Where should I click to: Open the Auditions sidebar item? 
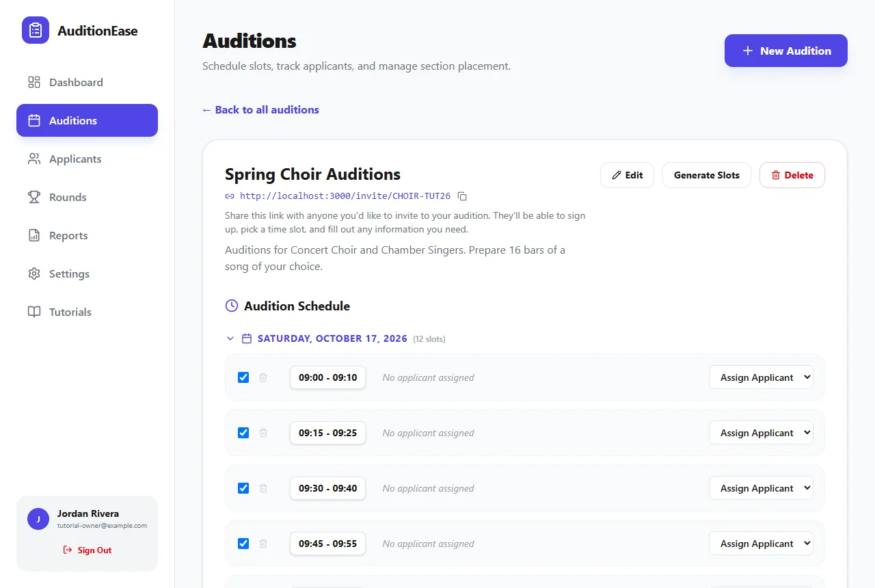tap(87, 120)
